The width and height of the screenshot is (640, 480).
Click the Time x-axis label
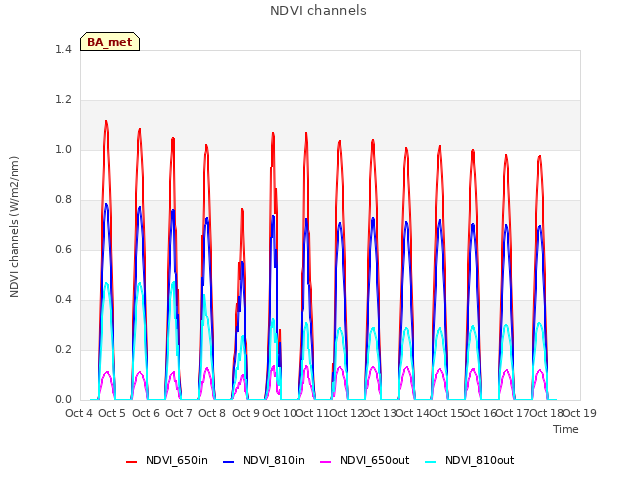click(566, 429)
